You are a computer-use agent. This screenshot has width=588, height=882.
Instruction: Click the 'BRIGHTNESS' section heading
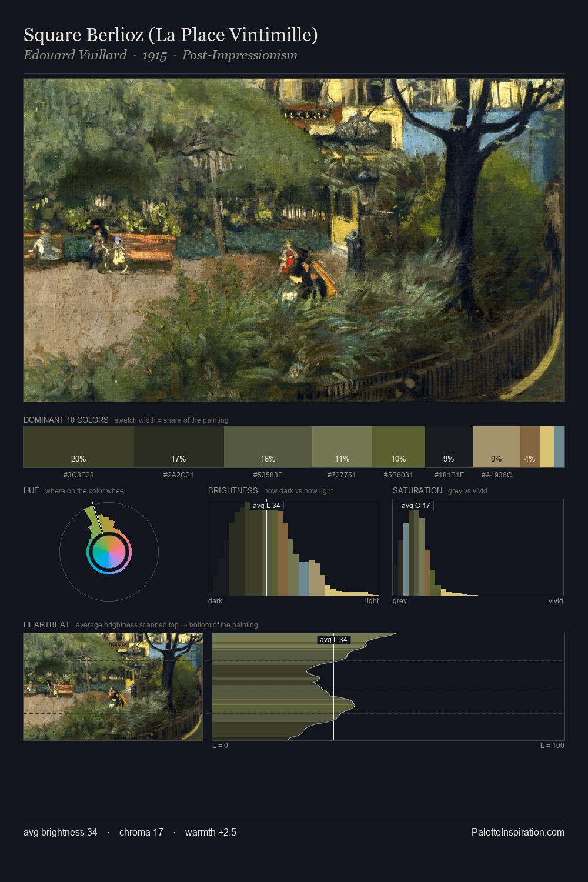[x=233, y=490]
